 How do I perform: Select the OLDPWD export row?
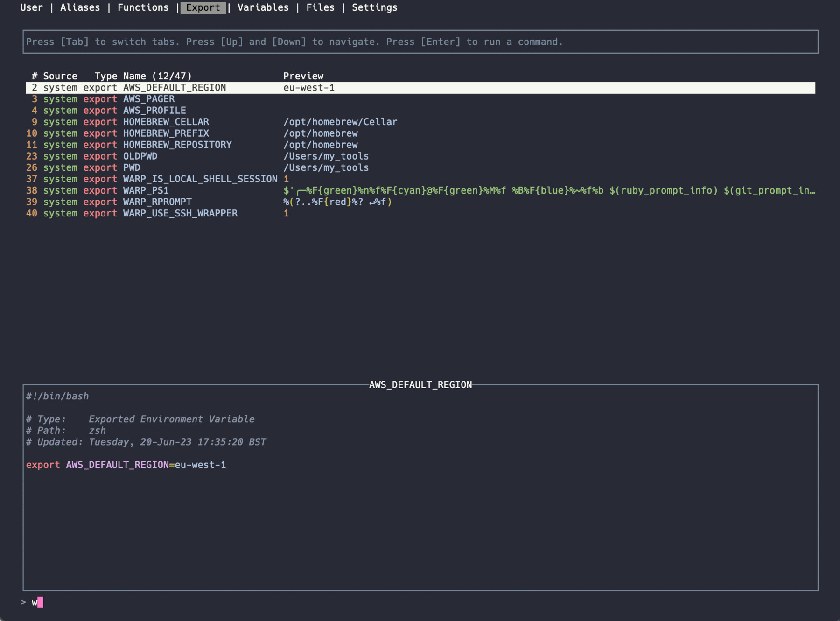point(140,156)
